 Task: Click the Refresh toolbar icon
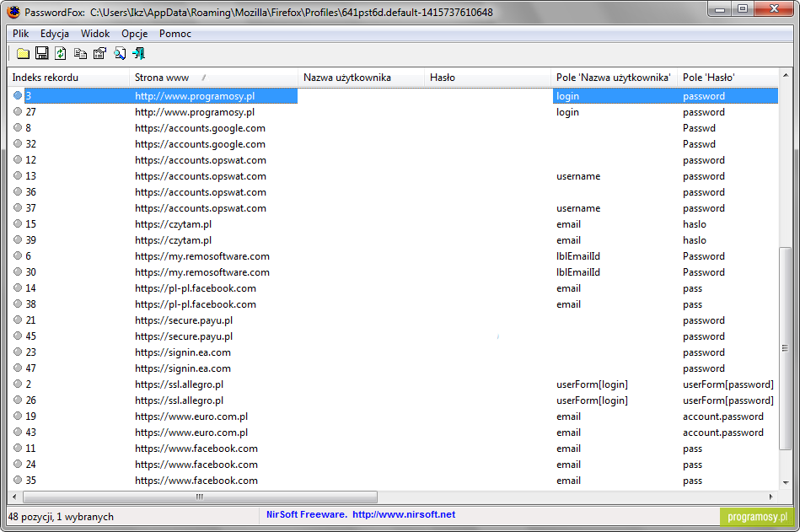(61, 54)
